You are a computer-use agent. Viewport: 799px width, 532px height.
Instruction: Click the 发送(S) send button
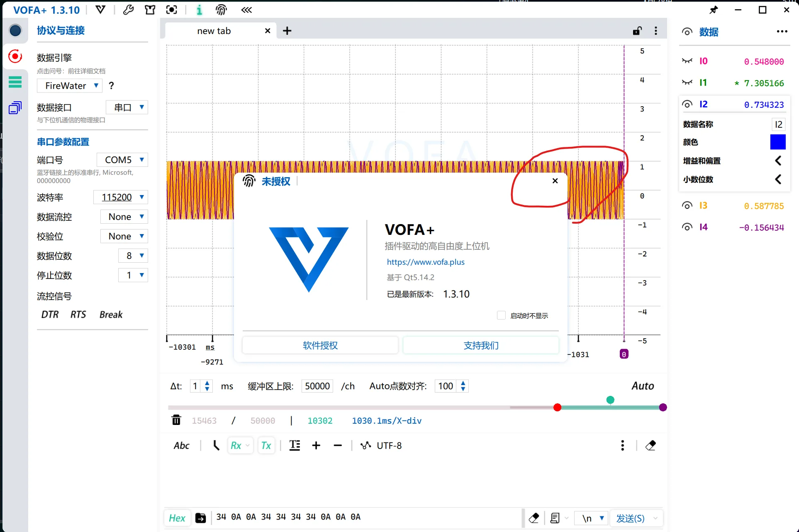click(630, 518)
